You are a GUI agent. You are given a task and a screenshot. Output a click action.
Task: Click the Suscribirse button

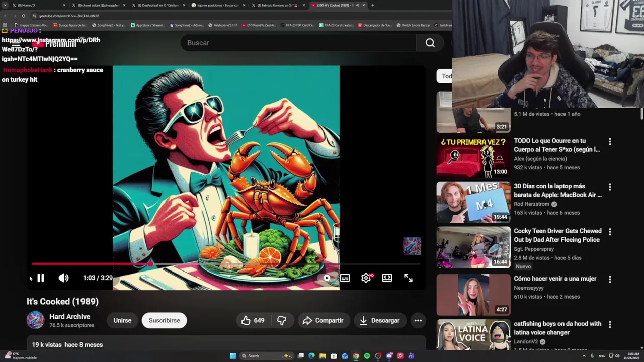point(164,320)
